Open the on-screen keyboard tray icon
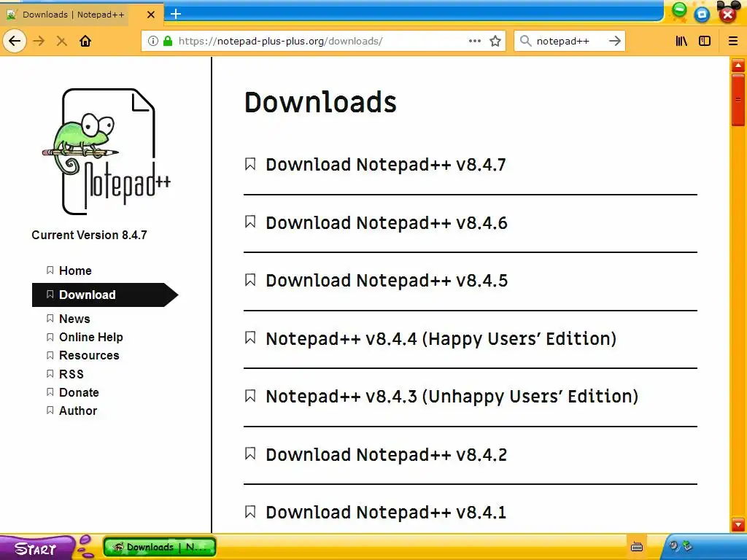This screenshot has height=560, width=747. (636, 547)
